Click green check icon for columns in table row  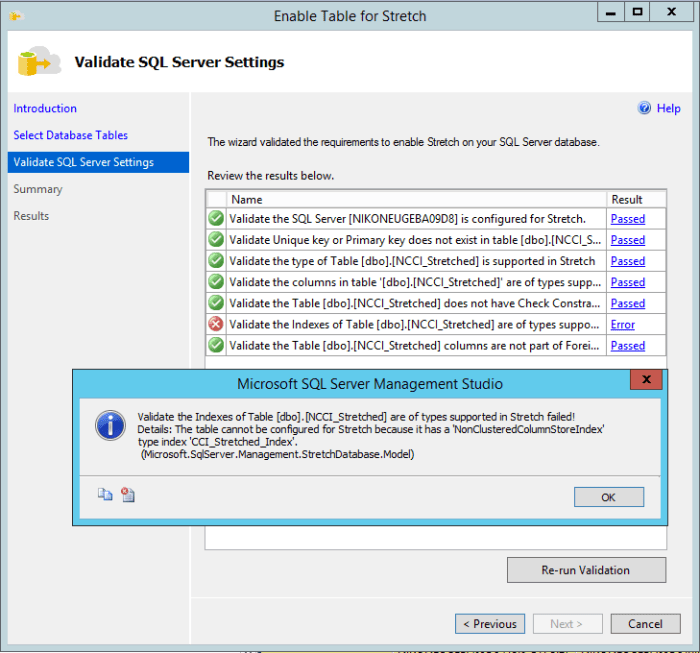point(216,282)
